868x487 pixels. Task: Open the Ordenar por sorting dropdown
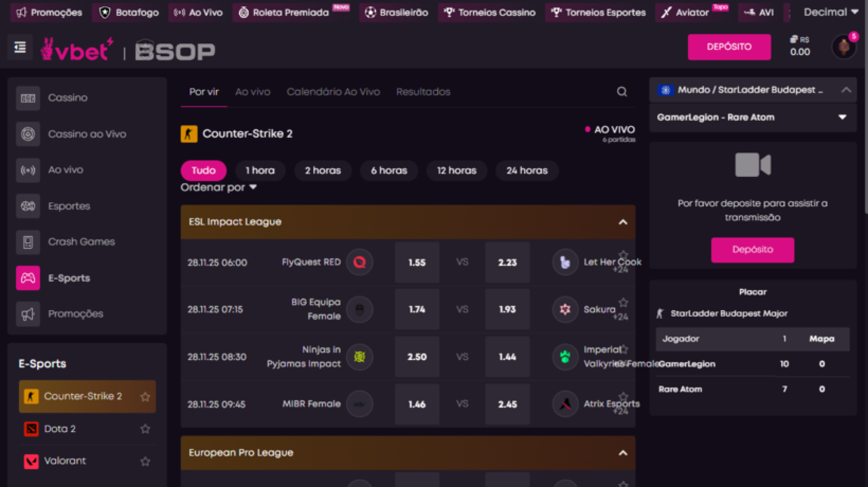218,188
